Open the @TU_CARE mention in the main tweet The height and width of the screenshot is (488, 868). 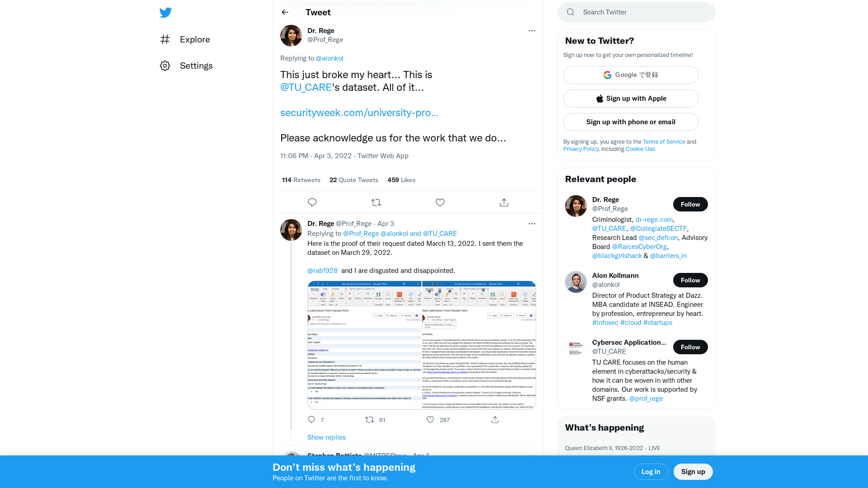[306, 88]
